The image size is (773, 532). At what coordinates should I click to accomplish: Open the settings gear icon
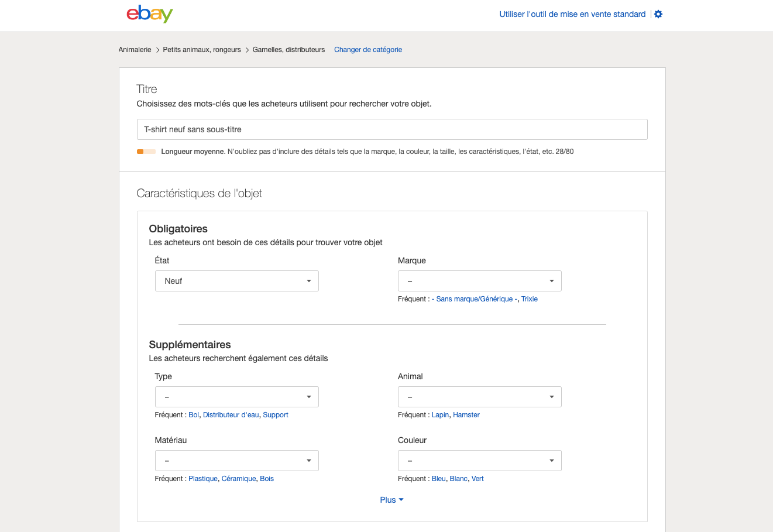click(x=658, y=14)
